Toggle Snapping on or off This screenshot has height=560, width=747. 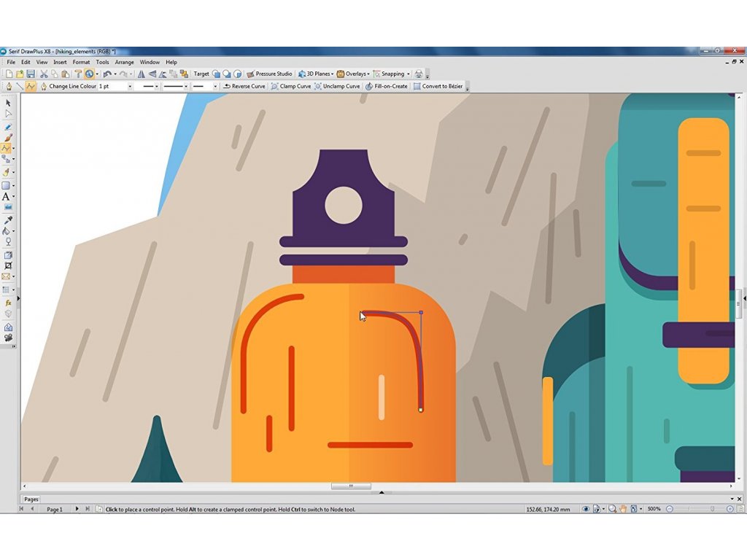point(392,74)
